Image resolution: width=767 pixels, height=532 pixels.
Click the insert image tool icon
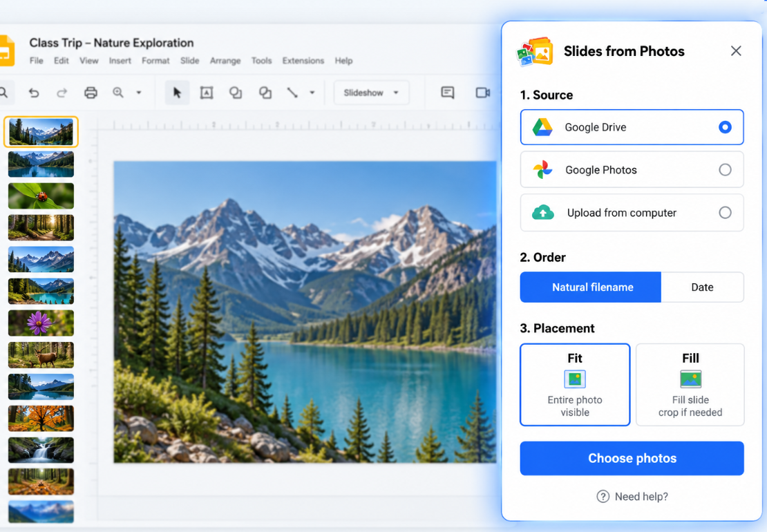pos(236,93)
